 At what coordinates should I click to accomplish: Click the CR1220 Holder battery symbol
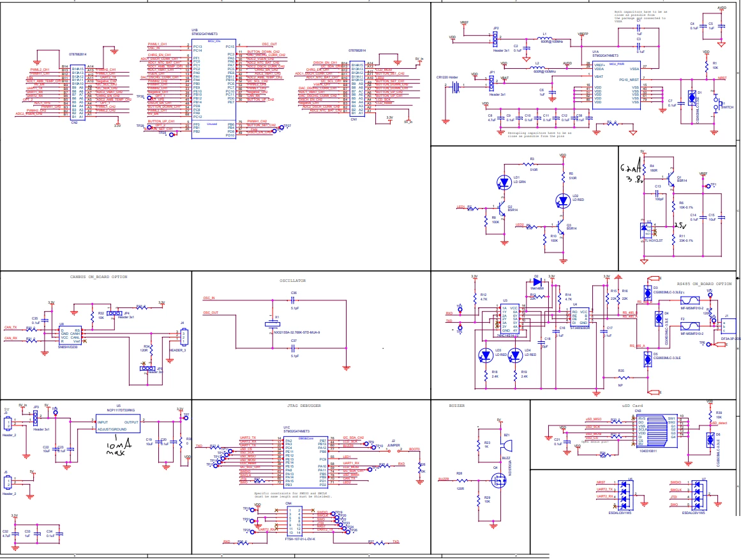(x=456, y=87)
